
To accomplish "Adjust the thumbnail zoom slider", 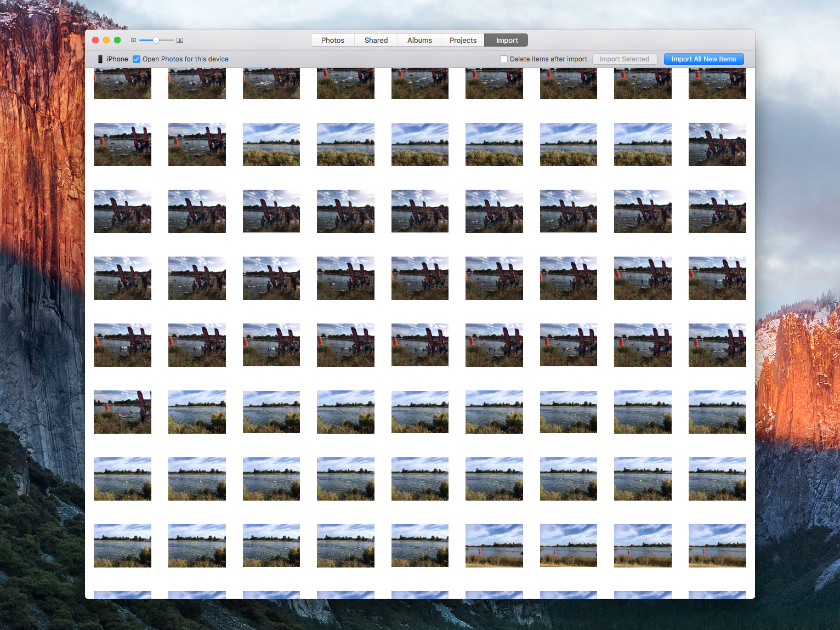I will (156, 41).
